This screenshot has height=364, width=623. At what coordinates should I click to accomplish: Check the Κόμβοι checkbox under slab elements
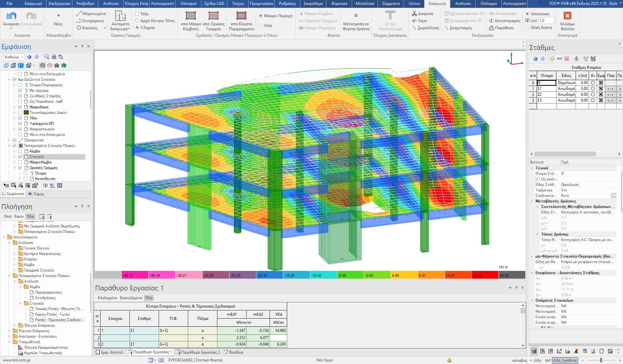coord(20,151)
